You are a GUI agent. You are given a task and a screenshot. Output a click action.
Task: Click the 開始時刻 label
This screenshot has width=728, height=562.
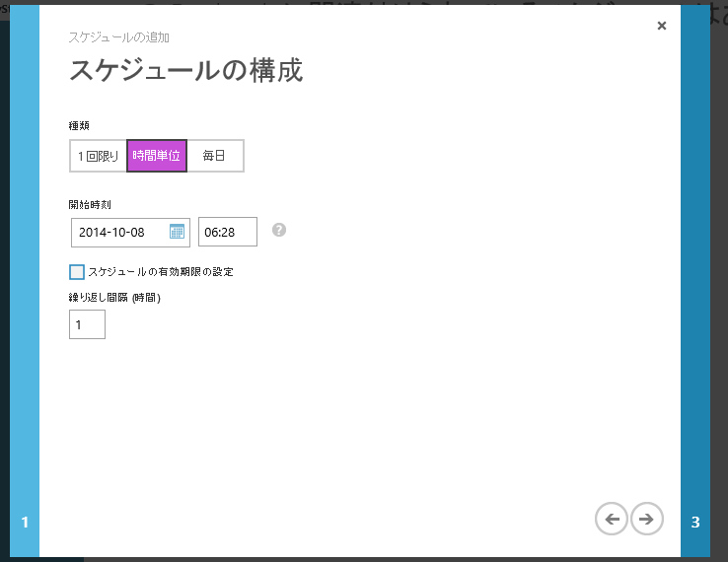point(90,205)
